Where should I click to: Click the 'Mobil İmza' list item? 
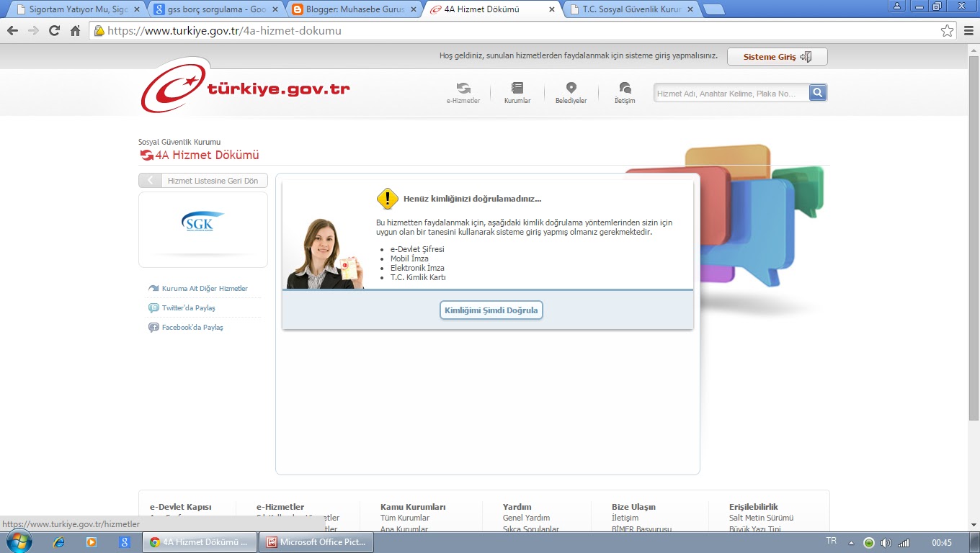coord(409,258)
